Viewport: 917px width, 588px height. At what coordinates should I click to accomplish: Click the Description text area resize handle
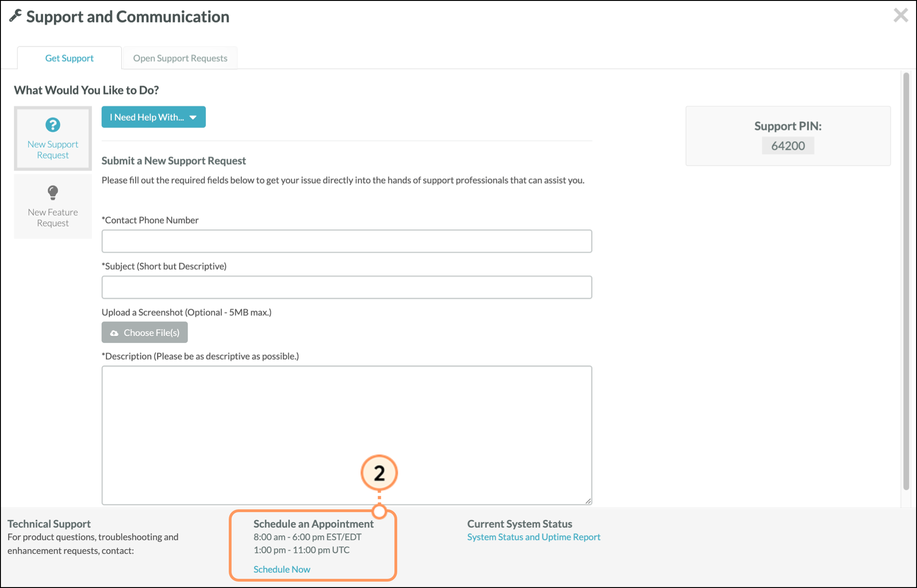point(588,501)
